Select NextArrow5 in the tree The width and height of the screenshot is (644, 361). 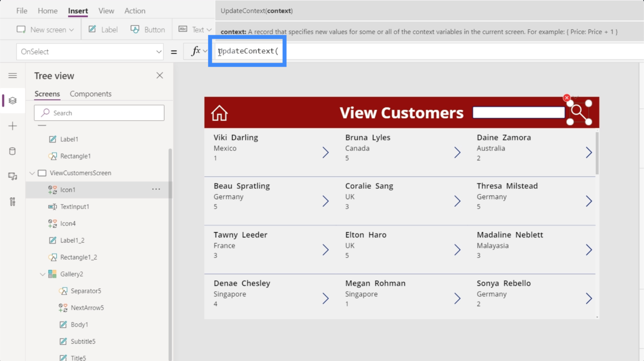[87, 308]
